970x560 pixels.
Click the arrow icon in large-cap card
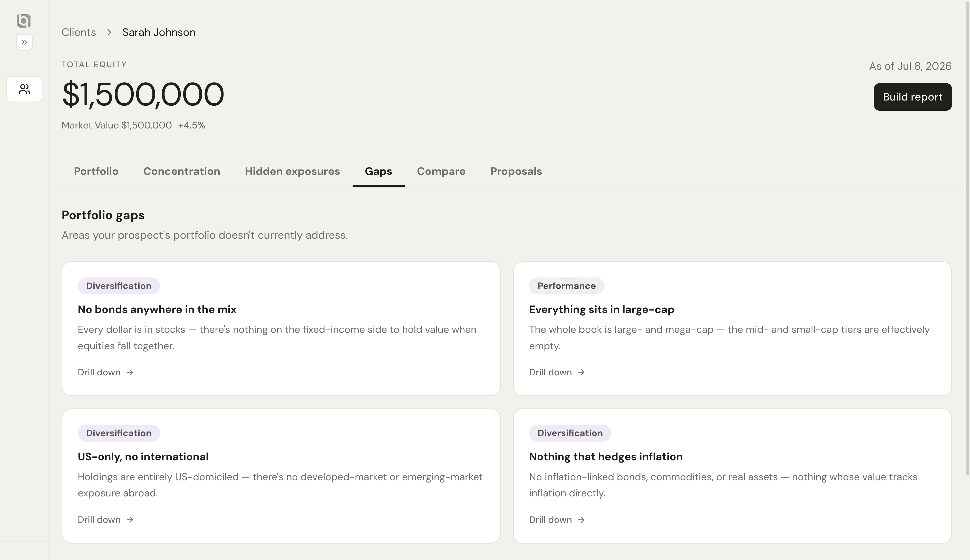coord(581,372)
